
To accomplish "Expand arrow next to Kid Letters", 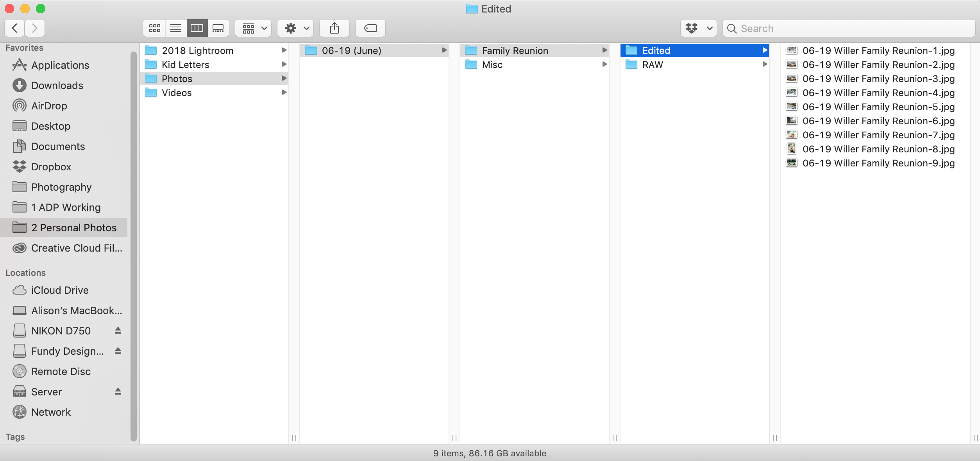I will [x=284, y=64].
